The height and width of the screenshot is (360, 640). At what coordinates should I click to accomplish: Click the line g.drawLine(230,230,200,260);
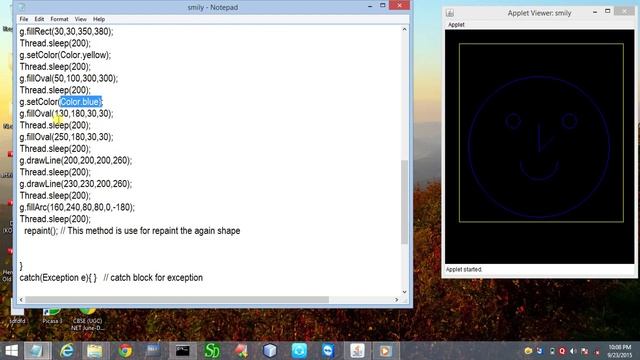[x=76, y=184]
